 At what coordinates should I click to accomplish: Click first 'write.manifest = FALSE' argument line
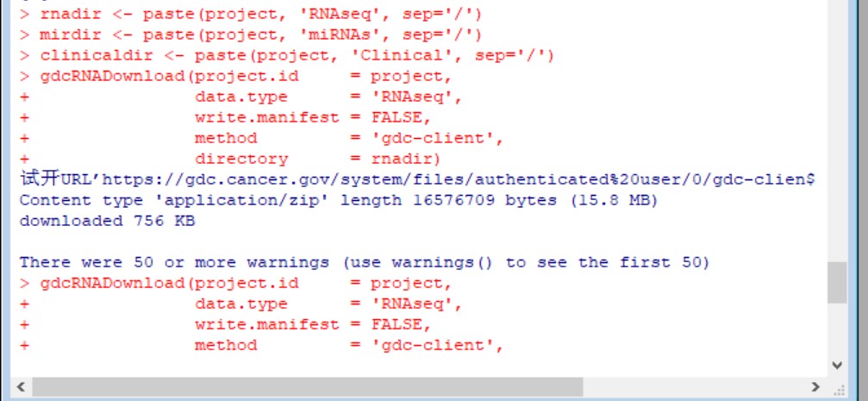[x=311, y=117]
